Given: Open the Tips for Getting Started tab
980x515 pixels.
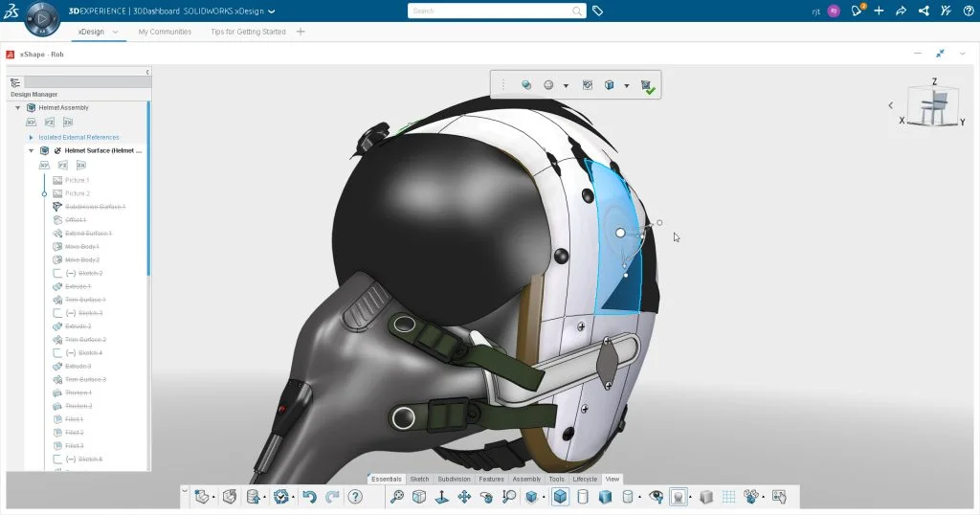Looking at the screenshot, I should click(248, 32).
